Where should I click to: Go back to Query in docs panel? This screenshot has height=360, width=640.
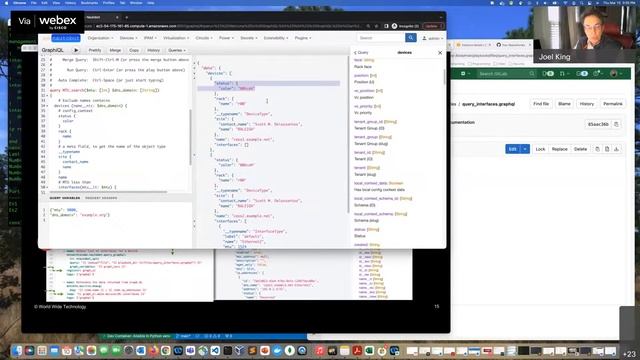(361, 53)
